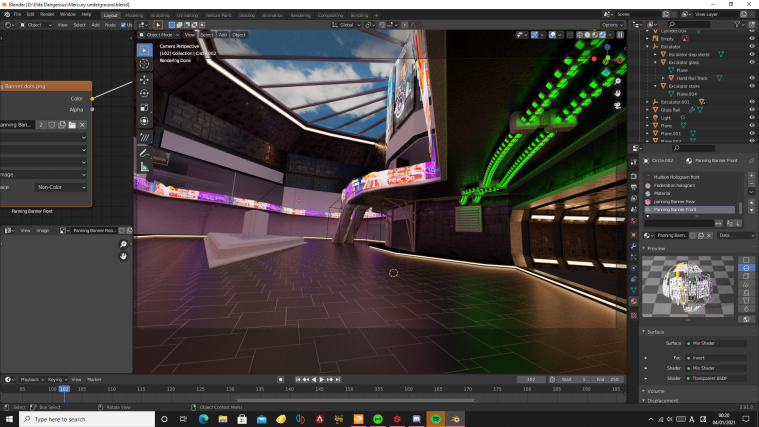Click Mix Shader surface button

tap(716, 343)
